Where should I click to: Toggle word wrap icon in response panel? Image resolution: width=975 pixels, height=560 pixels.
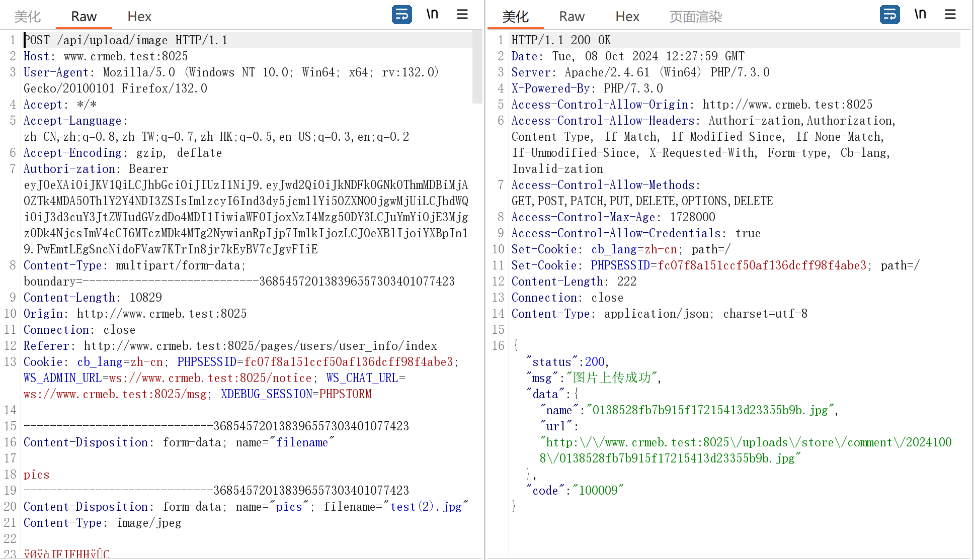click(889, 15)
